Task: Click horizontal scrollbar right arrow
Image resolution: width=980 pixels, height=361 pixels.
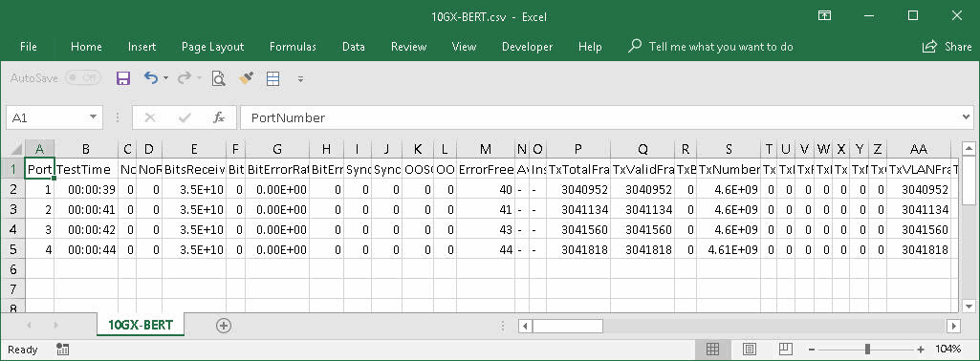Action: click(x=954, y=326)
